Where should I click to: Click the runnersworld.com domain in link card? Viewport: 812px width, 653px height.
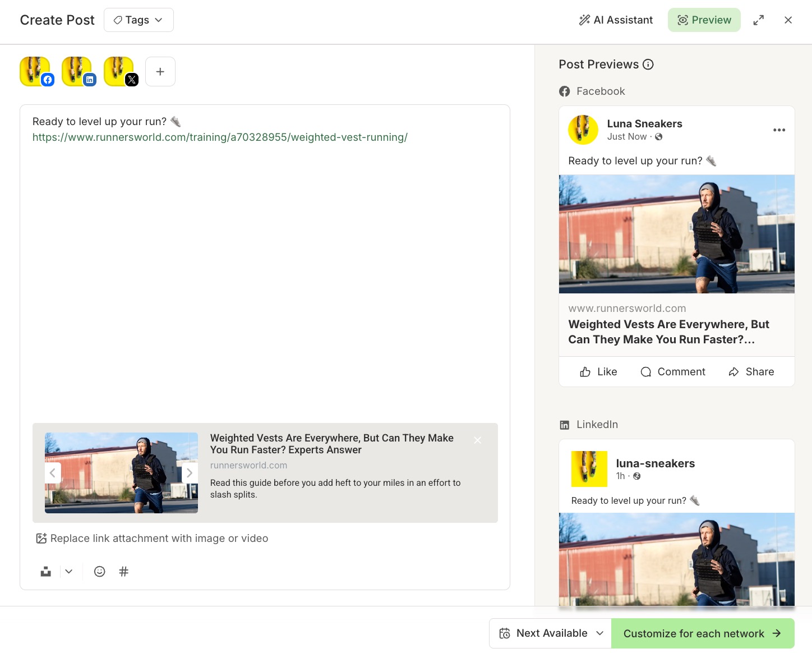click(248, 466)
